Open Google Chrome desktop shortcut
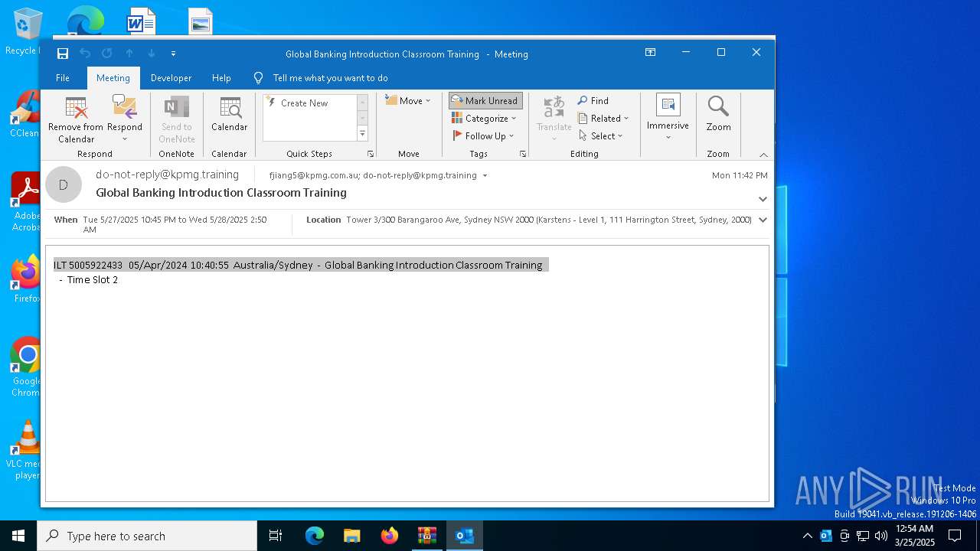 (x=27, y=367)
